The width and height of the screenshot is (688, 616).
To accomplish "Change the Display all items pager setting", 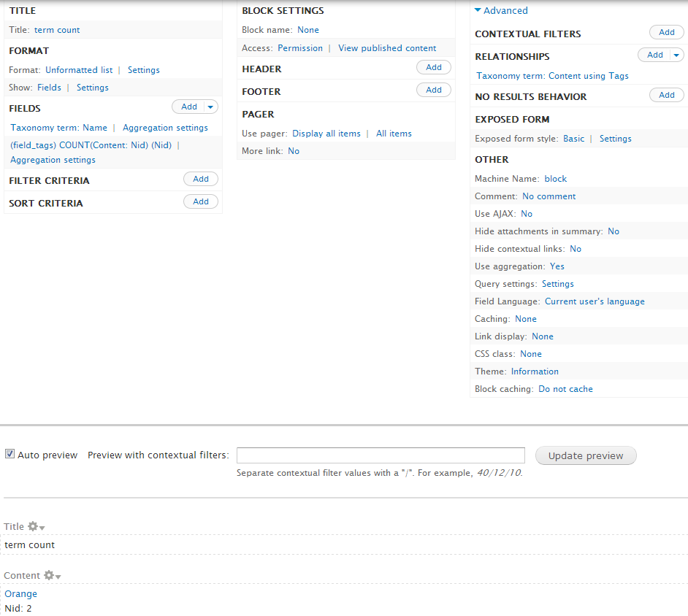I will coord(326,134).
